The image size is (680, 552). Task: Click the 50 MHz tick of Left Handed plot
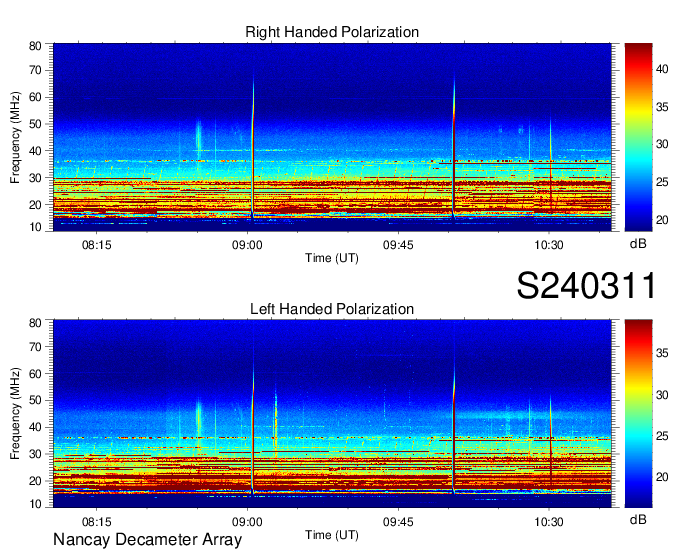coord(35,400)
